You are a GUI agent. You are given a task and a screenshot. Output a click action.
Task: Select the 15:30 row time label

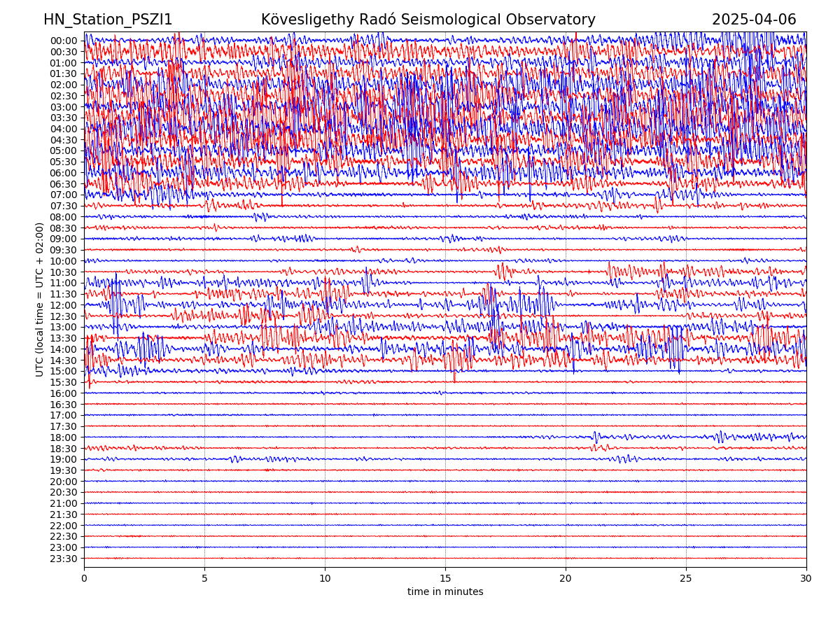63,382
